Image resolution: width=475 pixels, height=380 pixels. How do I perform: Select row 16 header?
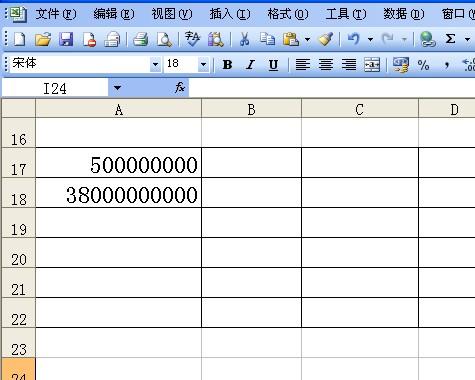click(x=18, y=133)
